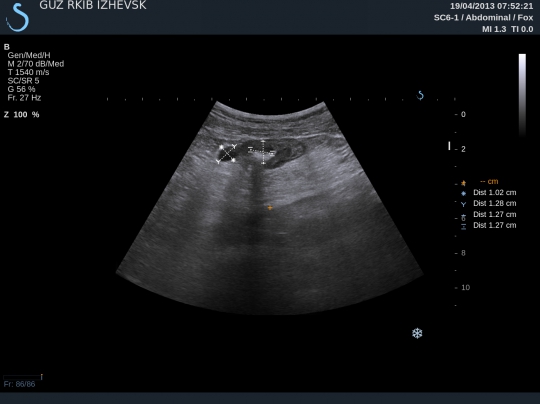The image size is (540, 404).
Task: Click the Dist 1.28 cm measurement
Action: pos(495,203)
